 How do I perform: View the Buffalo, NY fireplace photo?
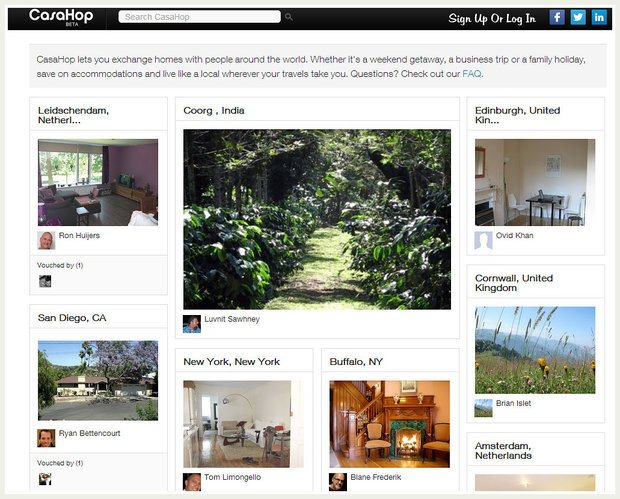click(389, 424)
